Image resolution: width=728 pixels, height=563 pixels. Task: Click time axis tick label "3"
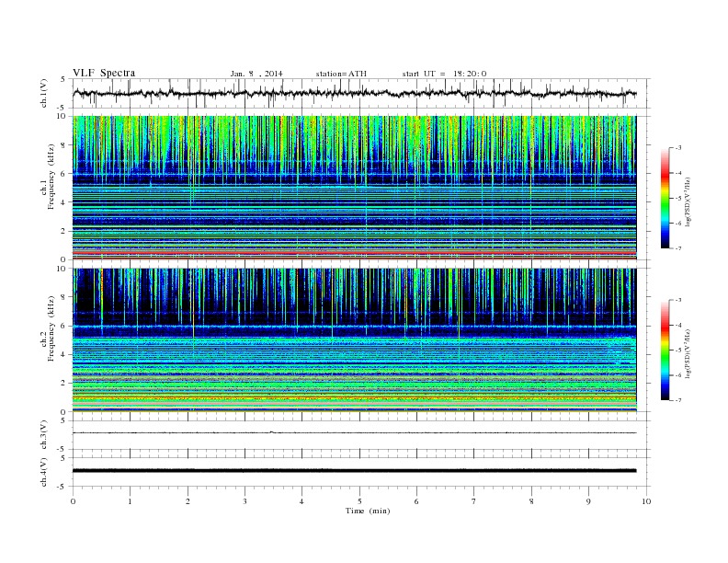(245, 501)
